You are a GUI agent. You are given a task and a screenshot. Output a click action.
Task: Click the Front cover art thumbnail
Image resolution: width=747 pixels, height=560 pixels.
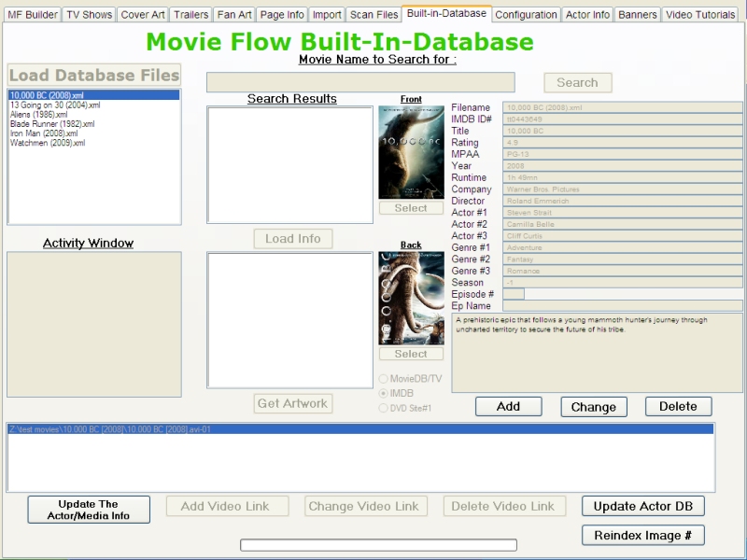pyautogui.click(x=411, y=152)
